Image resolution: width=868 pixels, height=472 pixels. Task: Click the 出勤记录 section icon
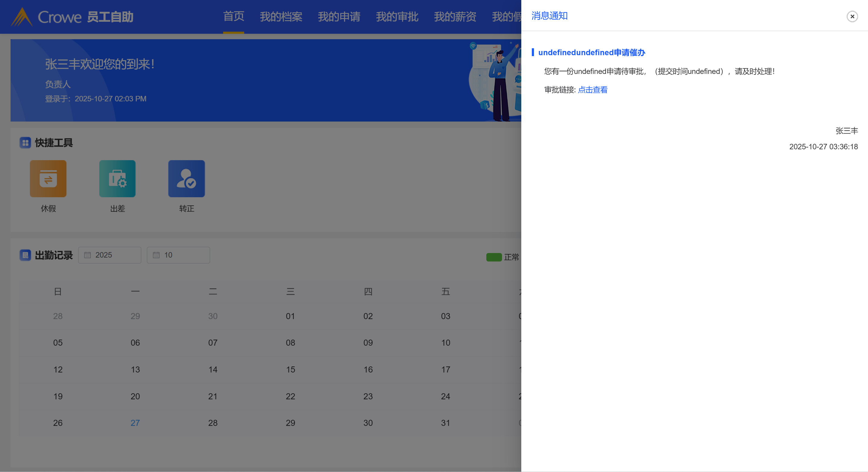click(25, 255)
